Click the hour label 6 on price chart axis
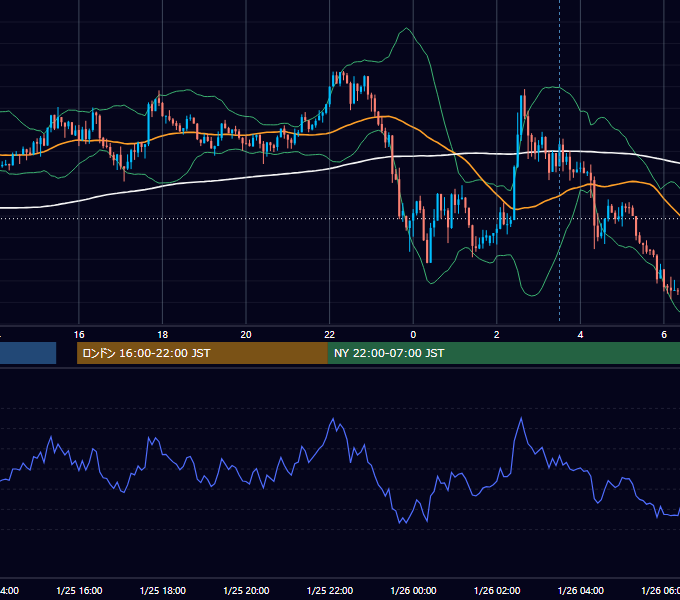This screenshot has height=600, width=680. (x=664, y=334)
